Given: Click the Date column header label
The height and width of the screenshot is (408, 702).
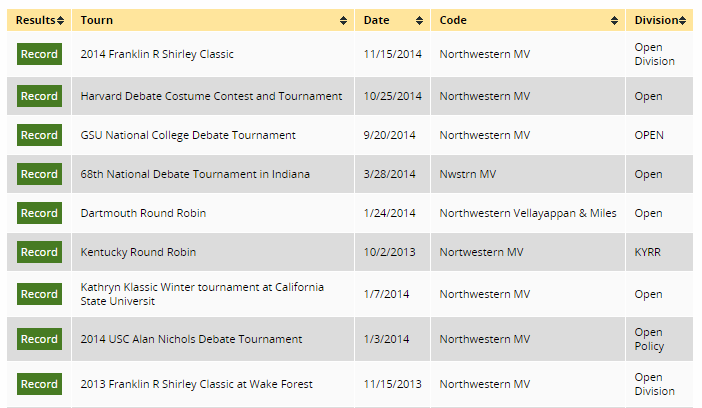Looking at the screenshot, I should pos(376,20).
